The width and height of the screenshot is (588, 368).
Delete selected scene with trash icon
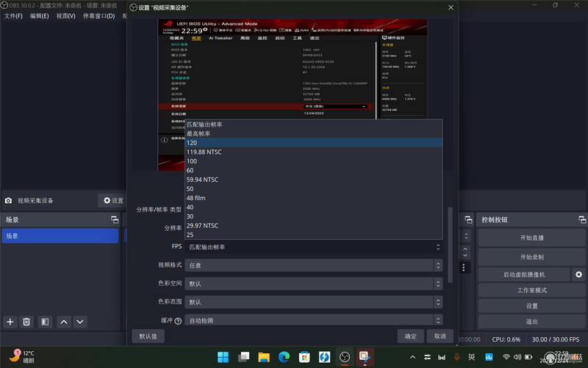pyautogui.click(x=26, y=322)
